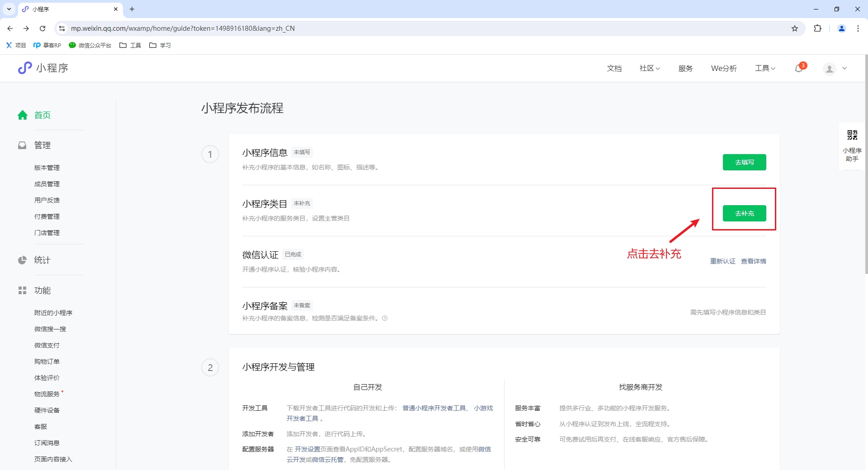Expand the account dropdown arrow
The height and width of the screenshot is (470, 868).
coord(844,69)
